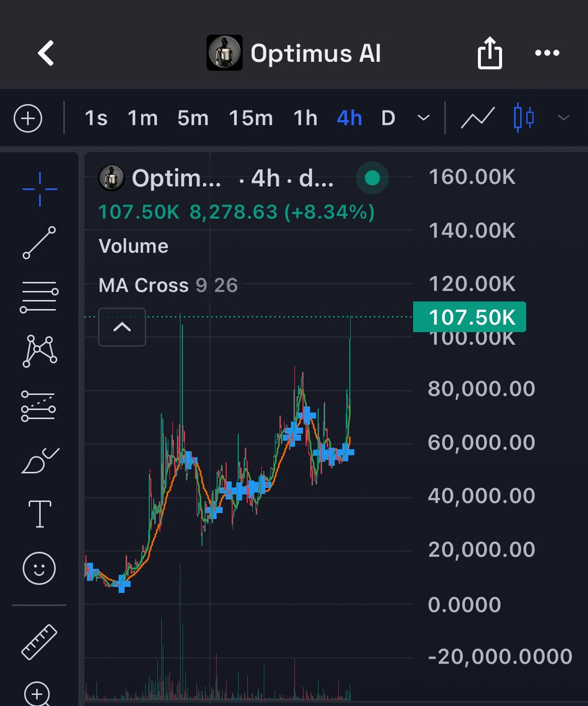Screen dimensions: 588x706
Task: Tap the 0.0000 price axis label
Action: (x=464, y=604)
